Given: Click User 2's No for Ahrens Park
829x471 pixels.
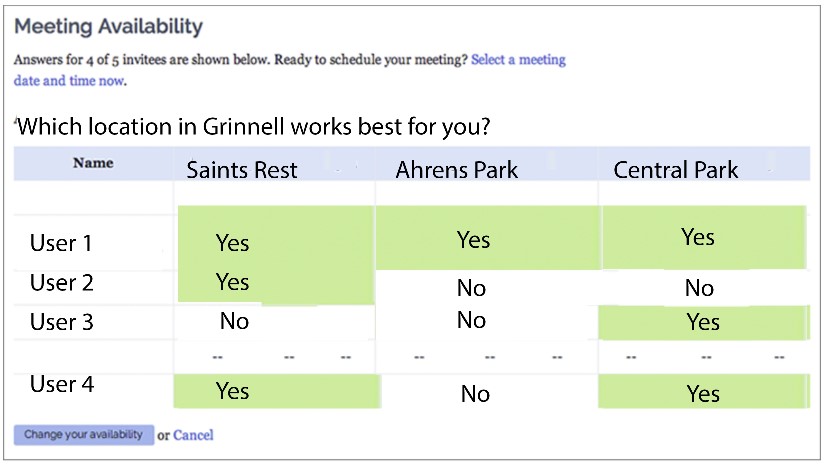Looking at the screenshot, I should point(471,288).
